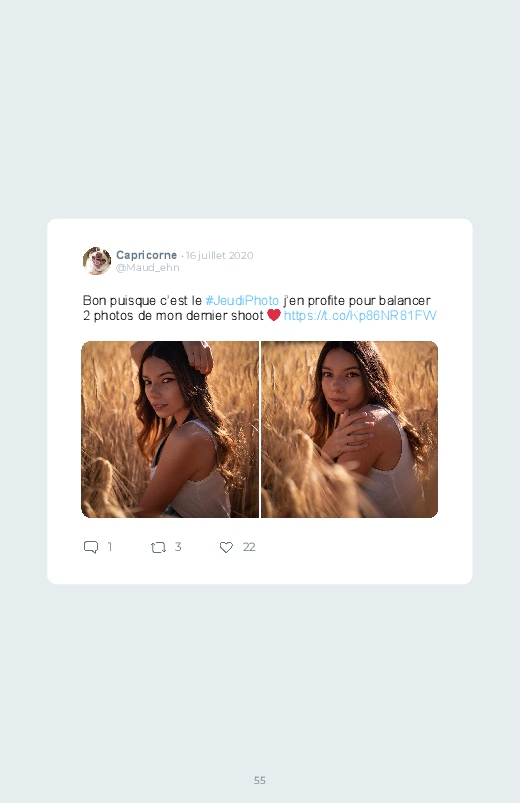This screenshot has height=803, width=520.
Task: Click the #JeudiPhoto hashtag
Action: tap(242, 300)
